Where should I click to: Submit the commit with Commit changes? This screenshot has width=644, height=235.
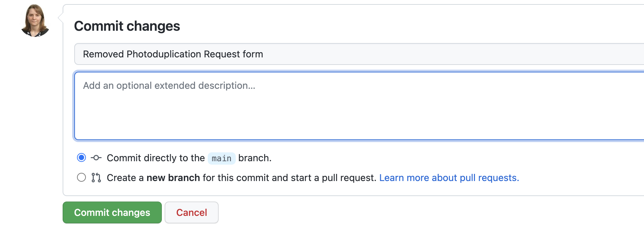[x=112, y=212]
